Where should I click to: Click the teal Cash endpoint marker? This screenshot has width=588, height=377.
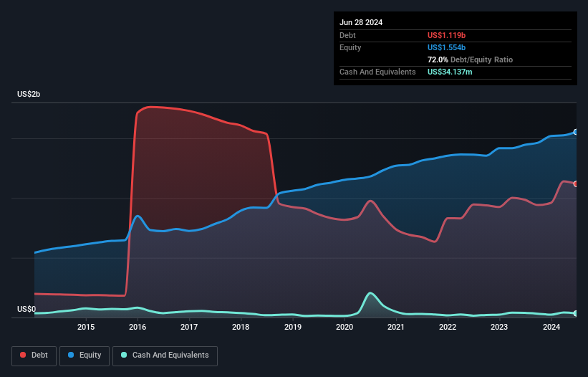point(576,313)
